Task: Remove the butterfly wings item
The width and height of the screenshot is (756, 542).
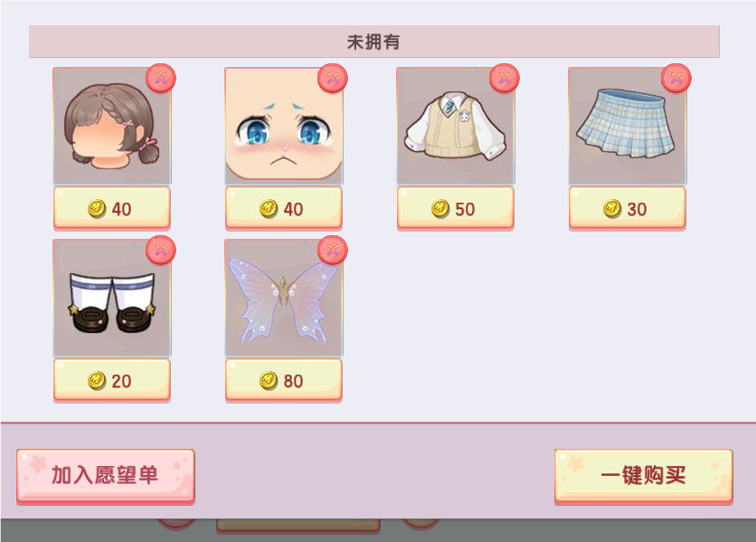Action: click(333, 250)
